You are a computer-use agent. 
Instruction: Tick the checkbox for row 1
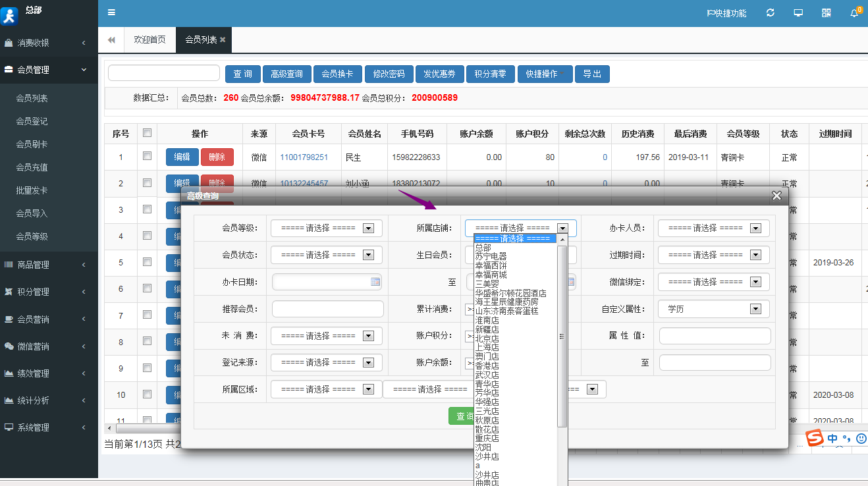pos(147,156)
